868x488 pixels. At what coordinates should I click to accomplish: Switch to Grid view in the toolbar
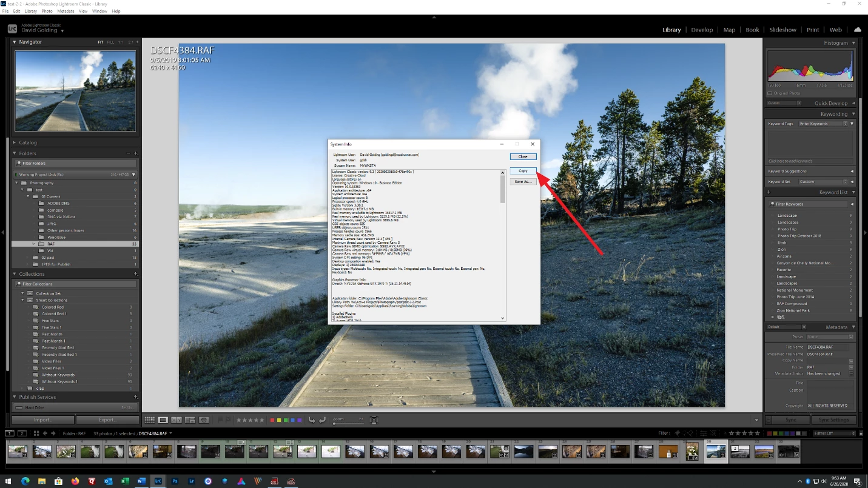click(150, 419)
